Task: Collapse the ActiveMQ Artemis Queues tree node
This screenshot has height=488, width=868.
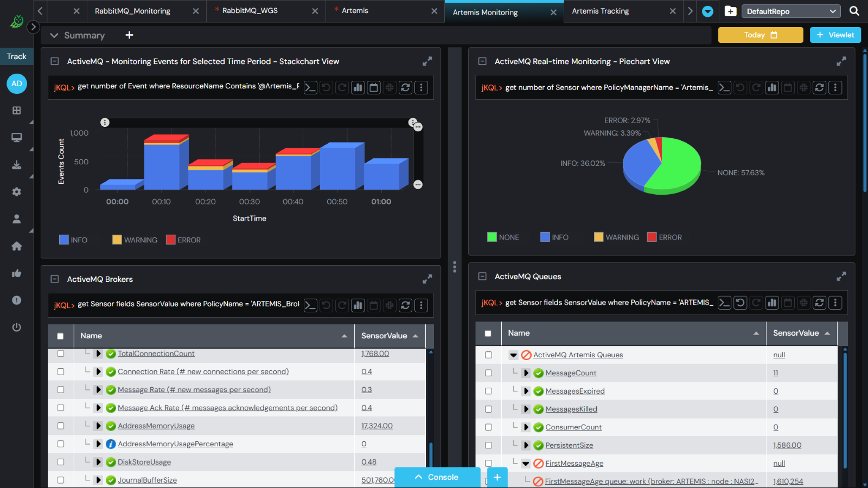Action: click(x=513, y=355)
